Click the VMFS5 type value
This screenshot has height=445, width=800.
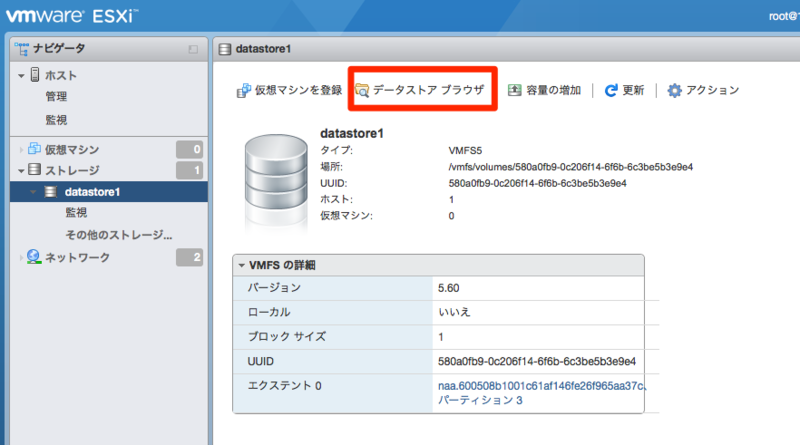[465, 151]
